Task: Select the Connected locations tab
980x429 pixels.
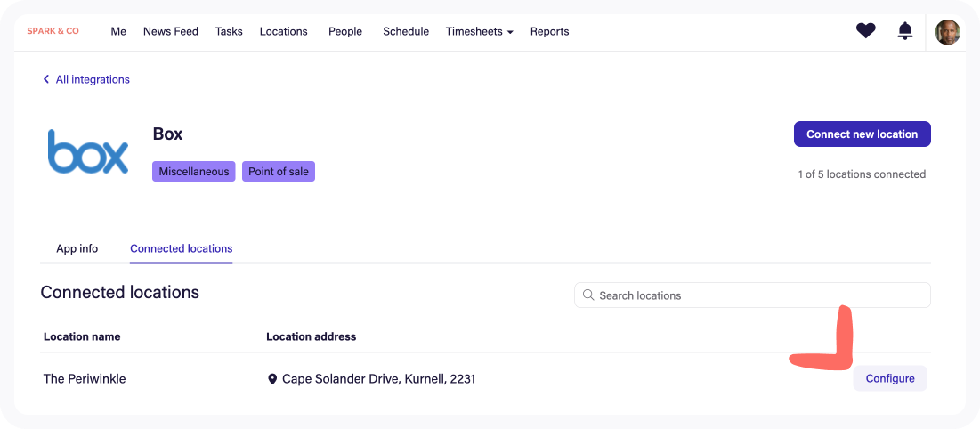Action: (x=182, y=248)
